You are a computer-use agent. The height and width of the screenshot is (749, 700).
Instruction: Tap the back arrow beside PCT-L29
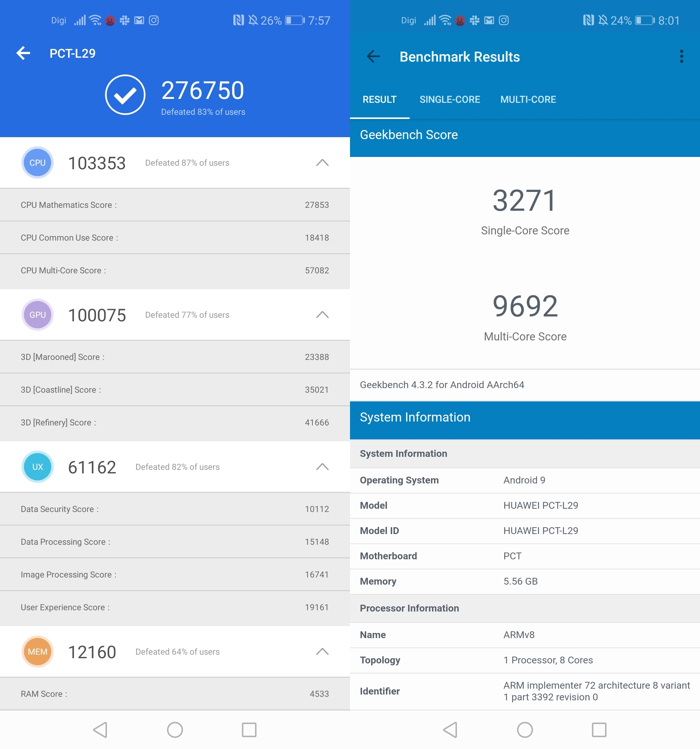click(x=23, y=53)
